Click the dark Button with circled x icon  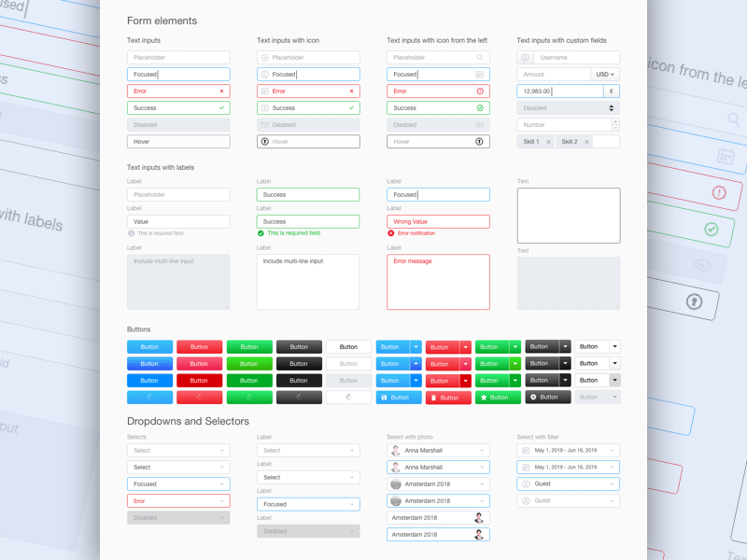(548, 398)
